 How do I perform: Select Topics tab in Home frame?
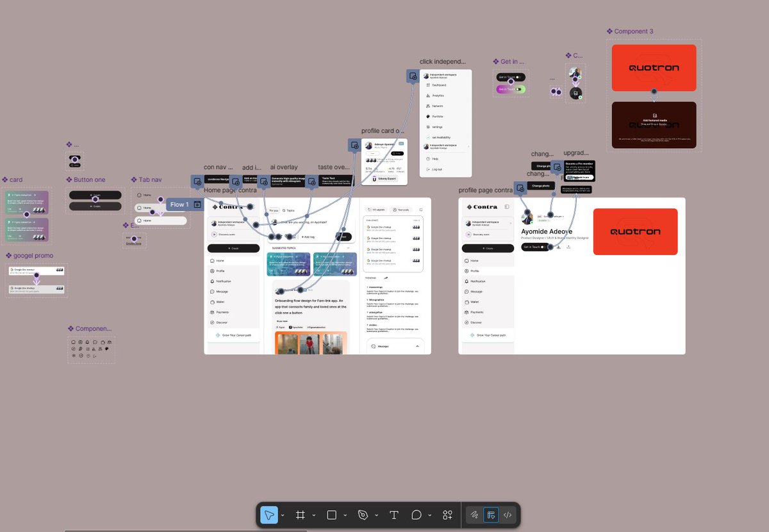click(x=288, y=210)
